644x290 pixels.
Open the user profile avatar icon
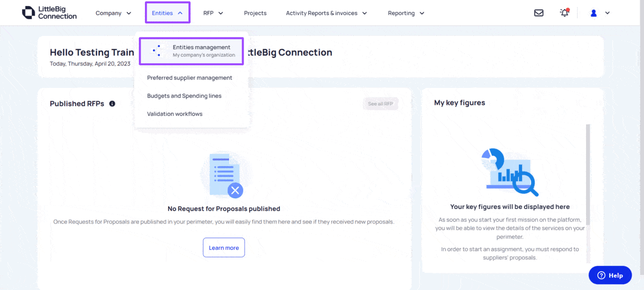point(594,13)
